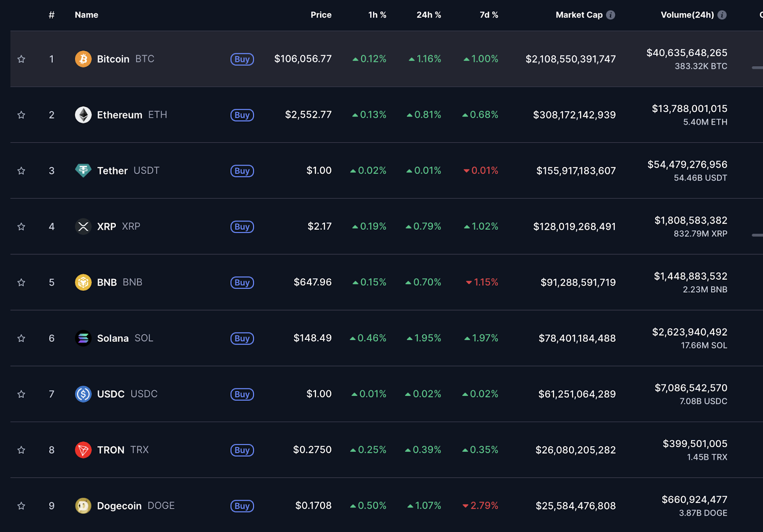Sort by 1h % column header
This screenshot has height=532, width=763.
[x=377, y=15]
